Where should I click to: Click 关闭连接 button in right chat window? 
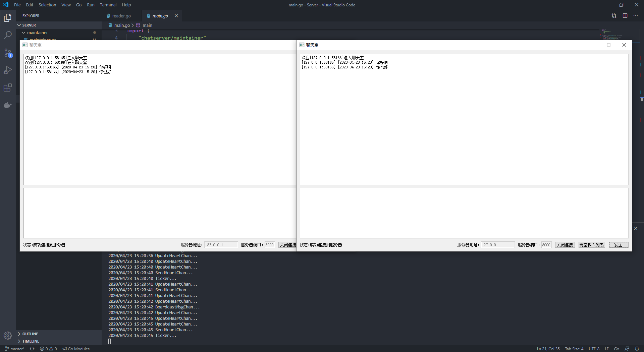(x=565, y=245)
